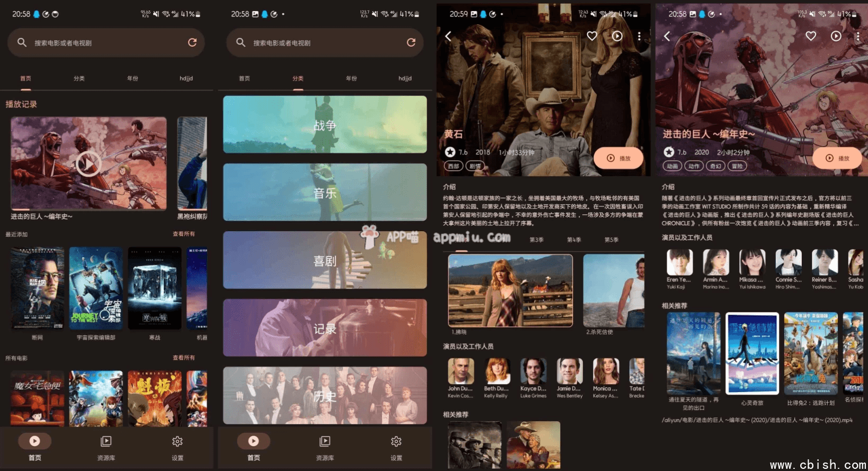Viewport: 868px width, 471px height.
Task: Tap the 动画 genre tag
Action: 672,166
